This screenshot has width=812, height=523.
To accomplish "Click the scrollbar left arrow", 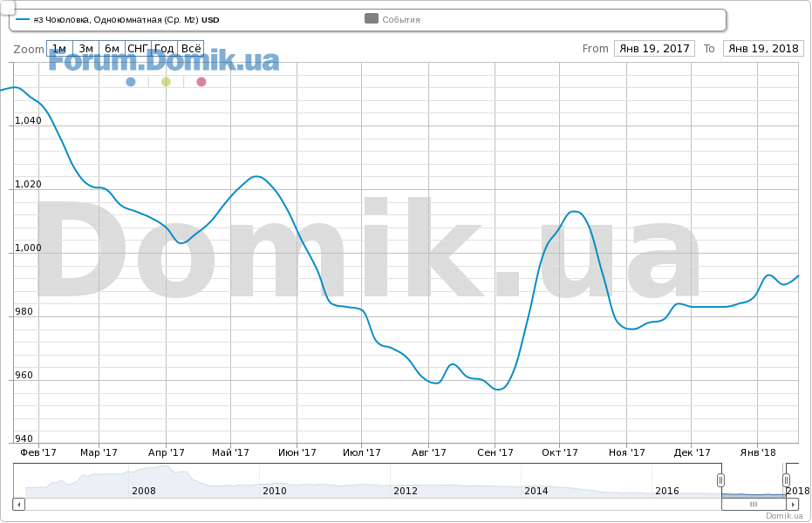I will pos(18,504).
